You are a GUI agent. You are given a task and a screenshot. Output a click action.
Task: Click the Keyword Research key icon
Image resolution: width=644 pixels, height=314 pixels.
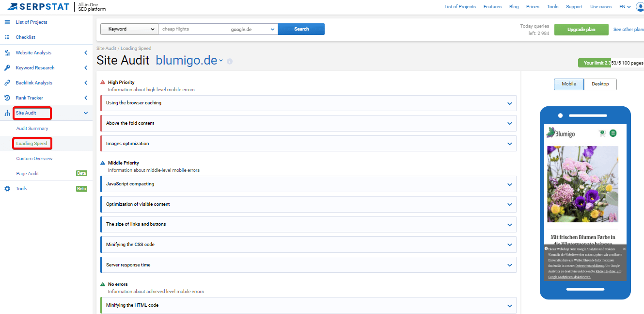coord(7,68)
